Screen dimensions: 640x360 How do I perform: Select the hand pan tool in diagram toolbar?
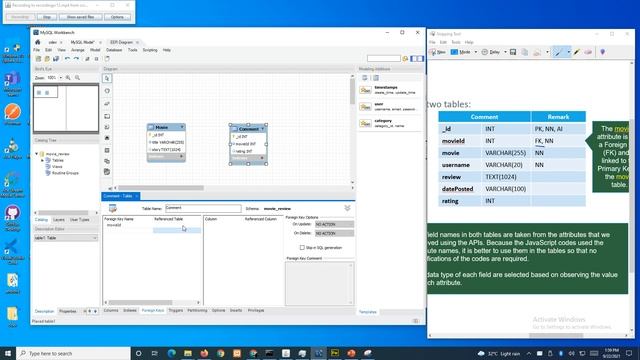[107, 91]
